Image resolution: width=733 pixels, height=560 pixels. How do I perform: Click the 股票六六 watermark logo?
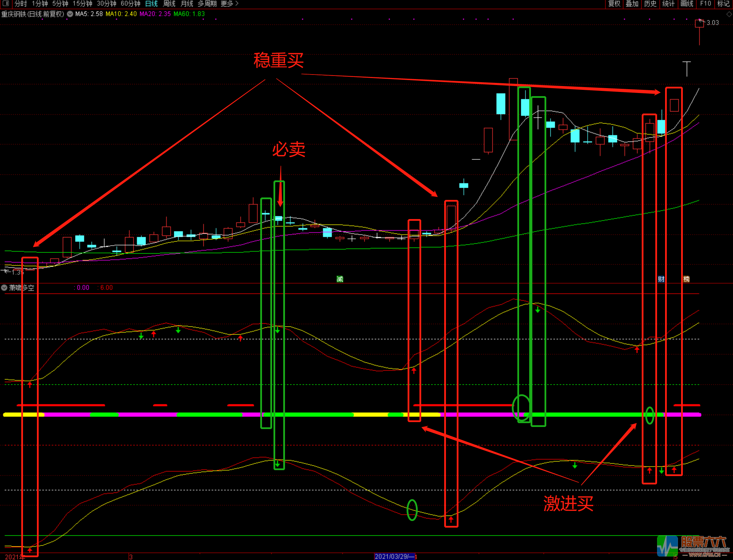pos(693,546)
